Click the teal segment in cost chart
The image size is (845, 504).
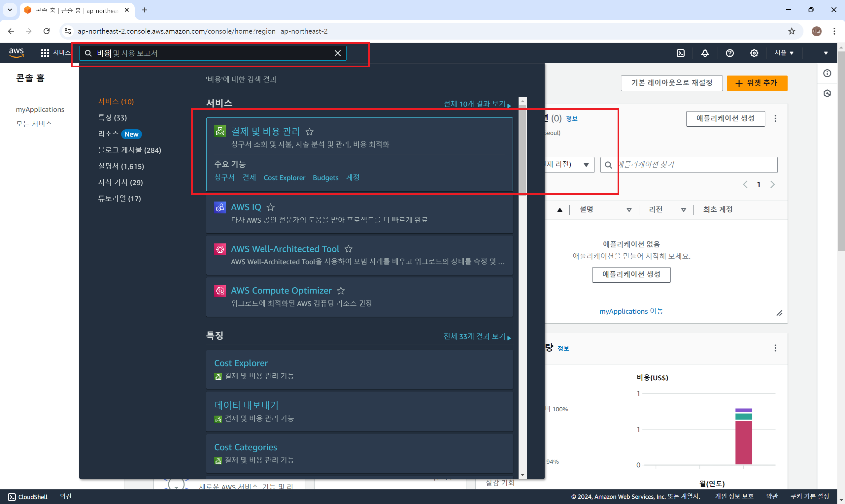click(x=743, y=417)
